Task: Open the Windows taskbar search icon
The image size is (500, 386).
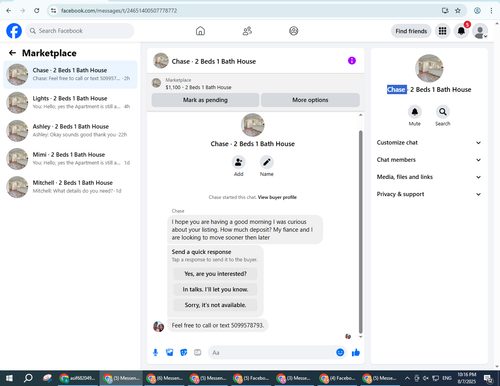Action: point(28,378)
